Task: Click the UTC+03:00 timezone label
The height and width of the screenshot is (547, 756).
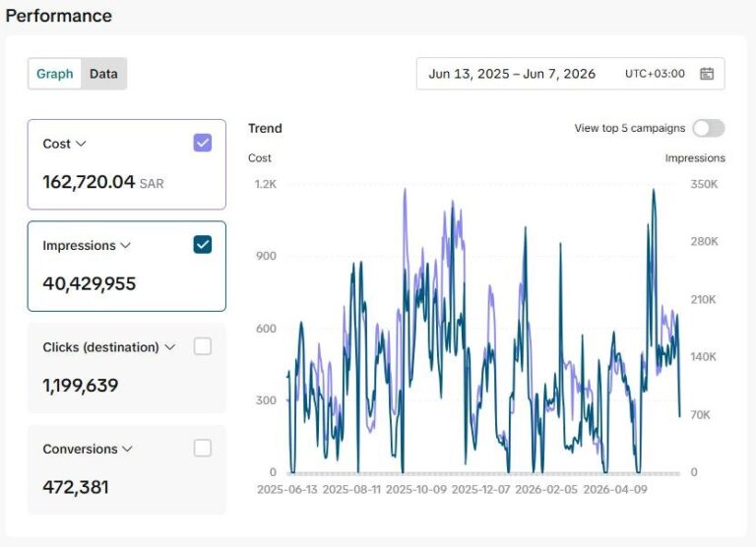Action: pos(655,74)
